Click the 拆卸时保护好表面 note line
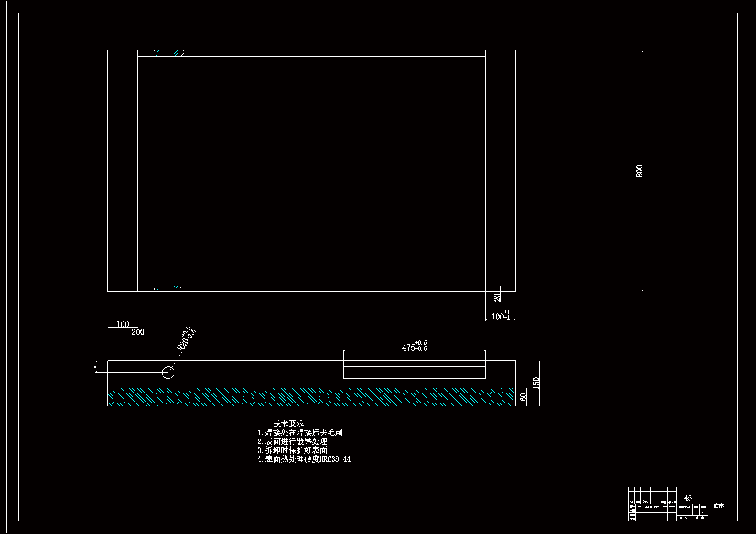The width and height of the screenshot is (756, 534). [x=292, y=450]
